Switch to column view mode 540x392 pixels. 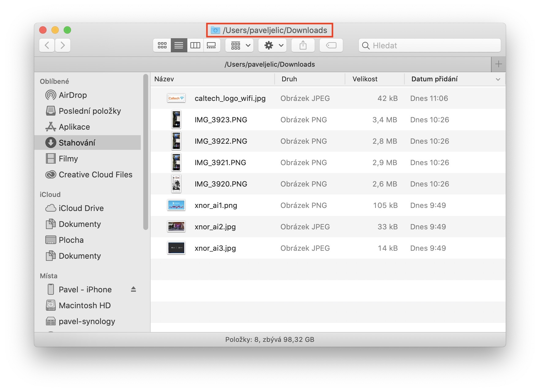[x=195, y=46]
